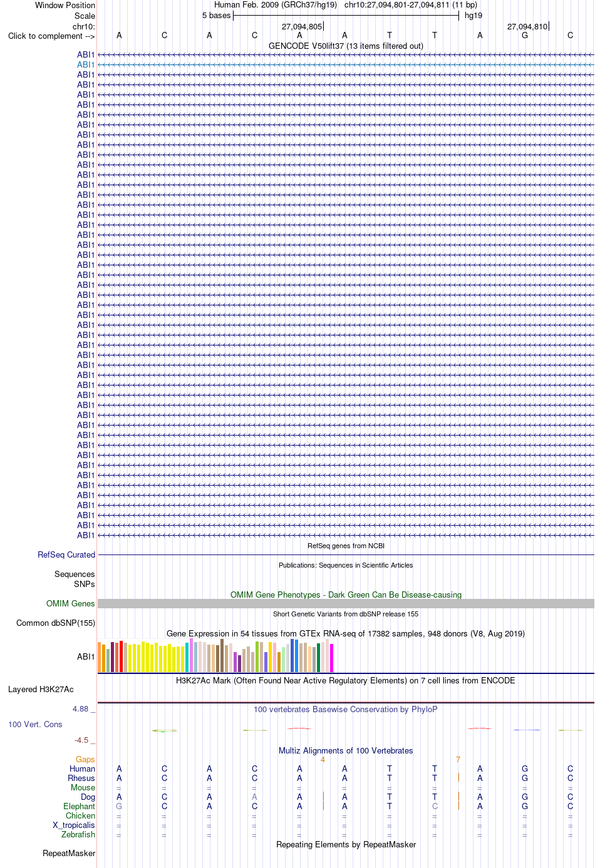Viewport: 595px width, 868px height.
Task: Click the Layered H3K27Ac label
Action: click(41, 689)
